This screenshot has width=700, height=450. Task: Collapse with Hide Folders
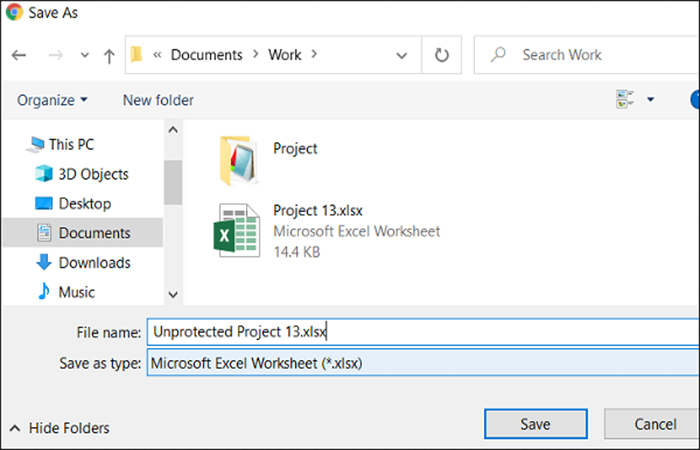coord(59,428)
